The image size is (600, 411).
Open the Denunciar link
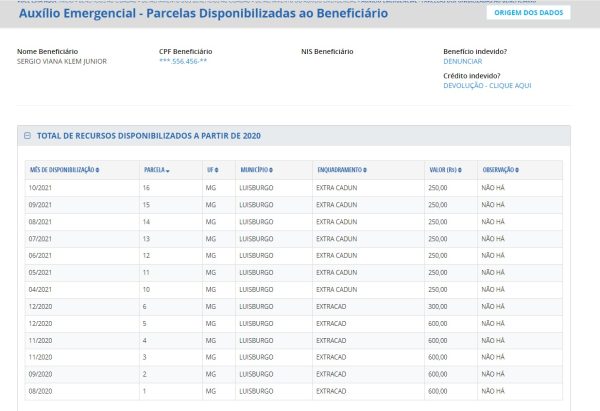pos(462,61)
